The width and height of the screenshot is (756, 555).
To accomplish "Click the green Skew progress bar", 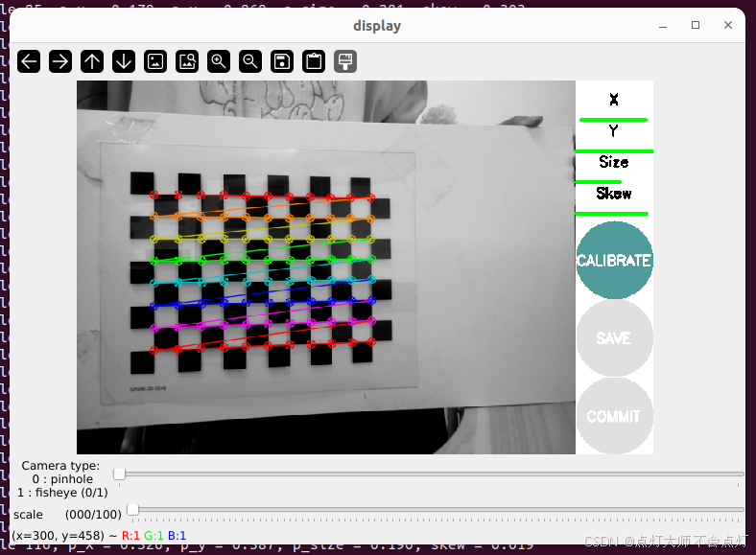I will (x=611, y=214).
